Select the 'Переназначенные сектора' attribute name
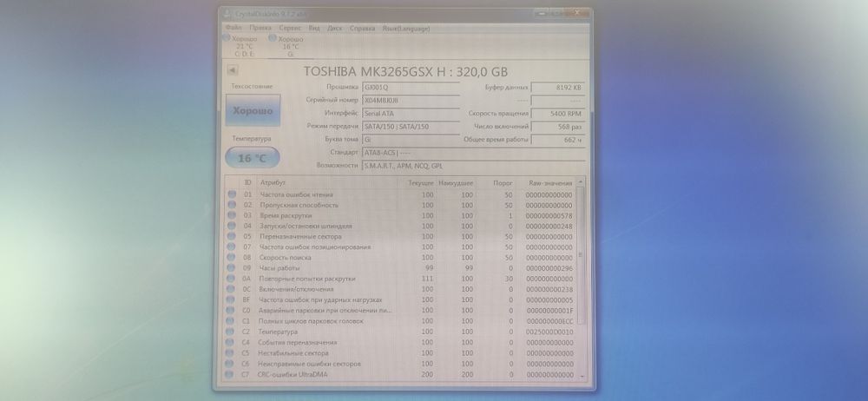This screenshot has width=868, height=401. coord(300,236)
